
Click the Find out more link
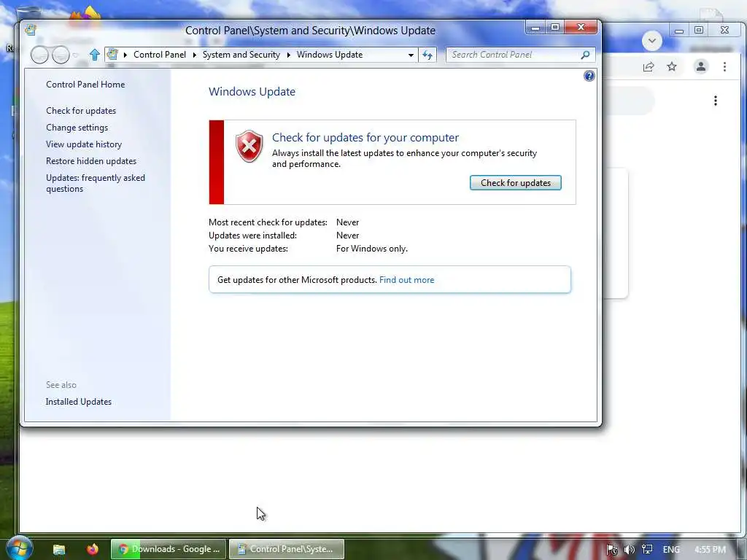406,280
